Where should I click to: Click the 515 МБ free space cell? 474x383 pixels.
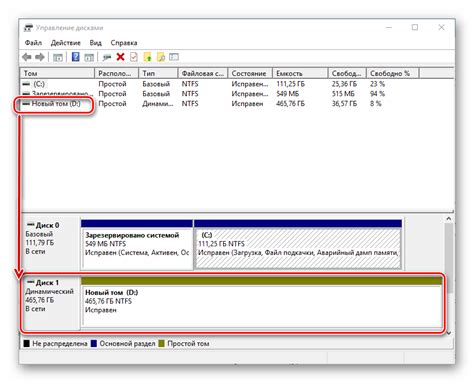(x=343, y=94)
